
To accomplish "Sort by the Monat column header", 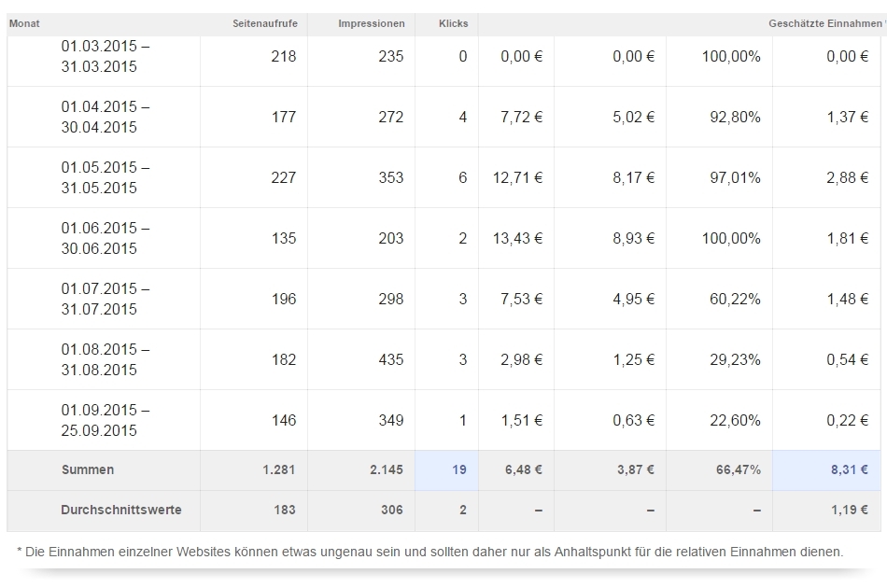I will [24, 23].
